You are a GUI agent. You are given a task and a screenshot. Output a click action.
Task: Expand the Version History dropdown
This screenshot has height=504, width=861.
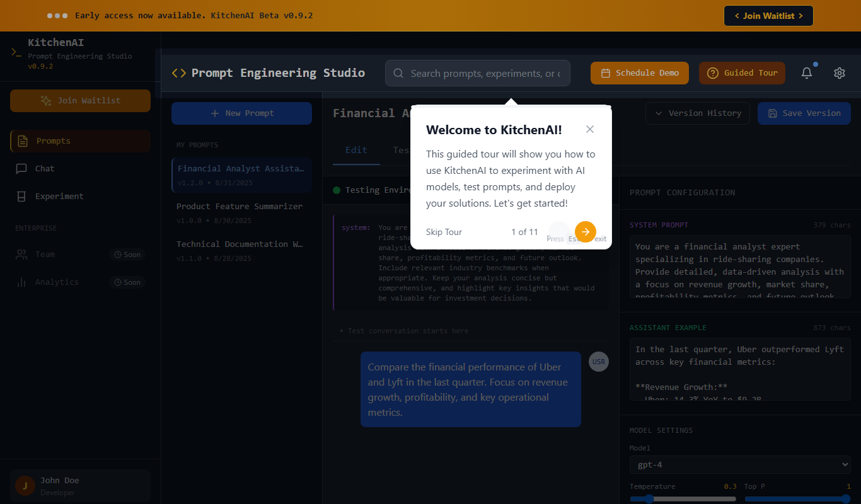pos(698,113)
